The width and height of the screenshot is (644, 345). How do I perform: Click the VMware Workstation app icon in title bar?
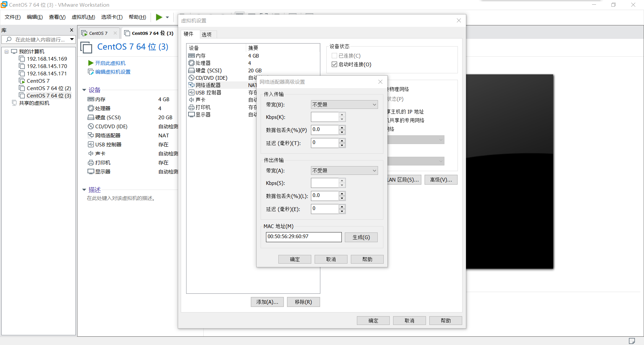pyautogui.click(x=4, y=5)
